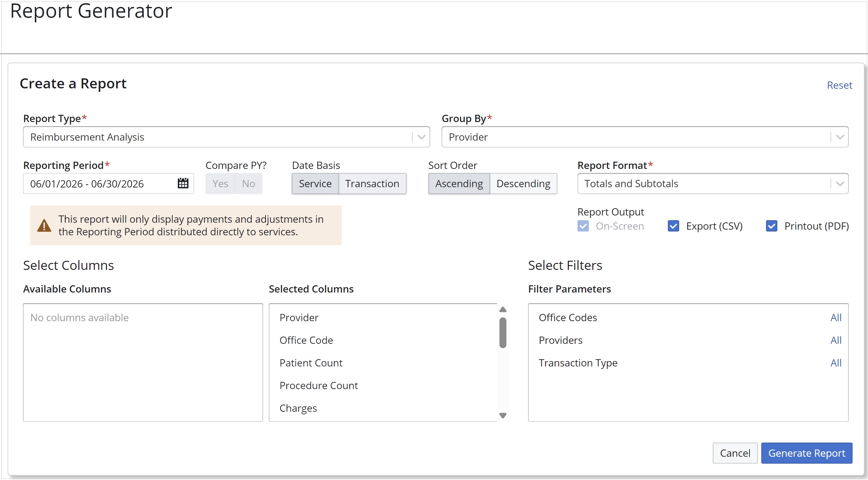Click the scroll-up arrow in Selected Columns

[503, 310]
